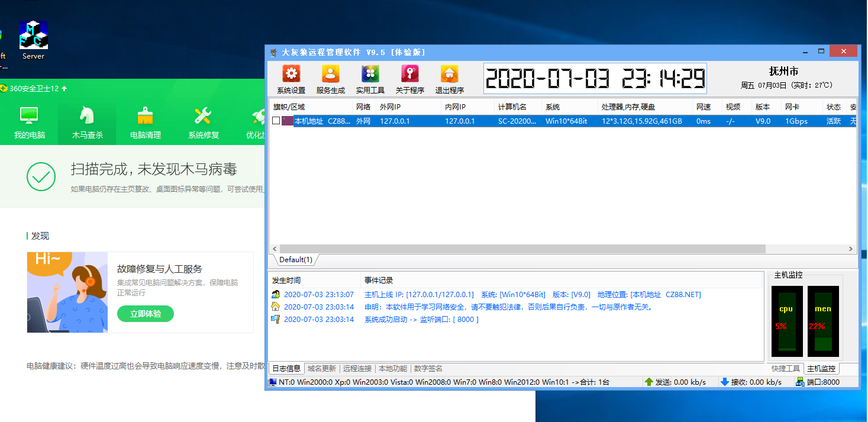The width and height of the screenshot is (868, 422).
Task: Switch to the 快捷工具 tab
Action: click(x=786, y=368)
